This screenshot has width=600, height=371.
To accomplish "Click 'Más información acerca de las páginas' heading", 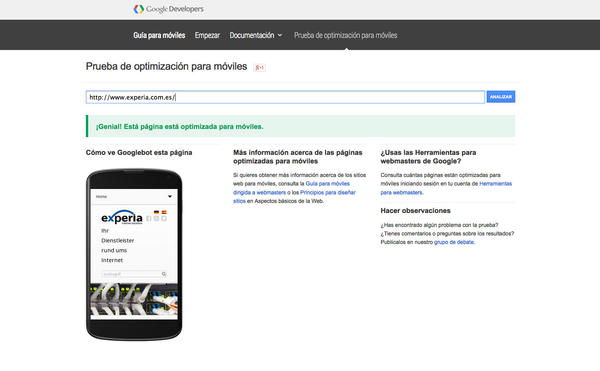I will pyautogui.click(x=298, y=157).
